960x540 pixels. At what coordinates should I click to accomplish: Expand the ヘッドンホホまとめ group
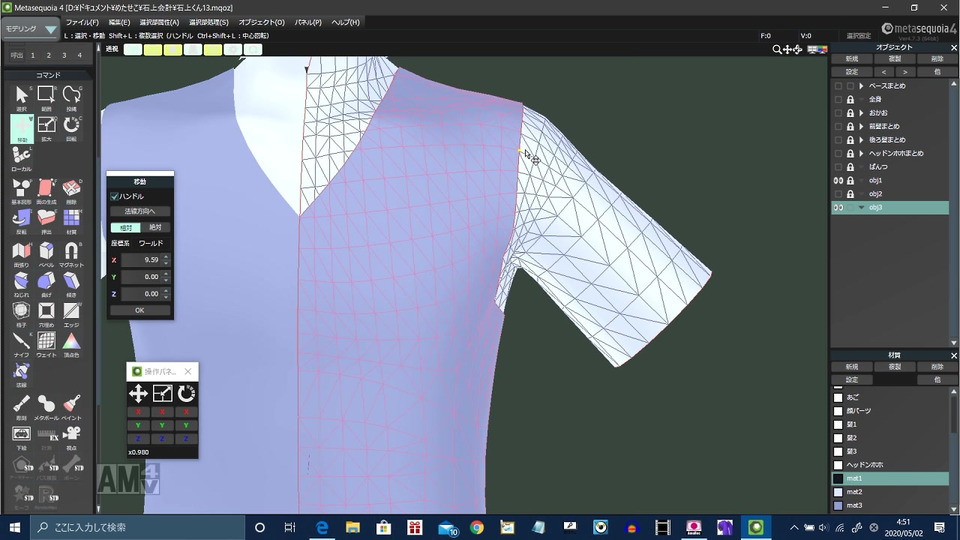click(861, 153)
